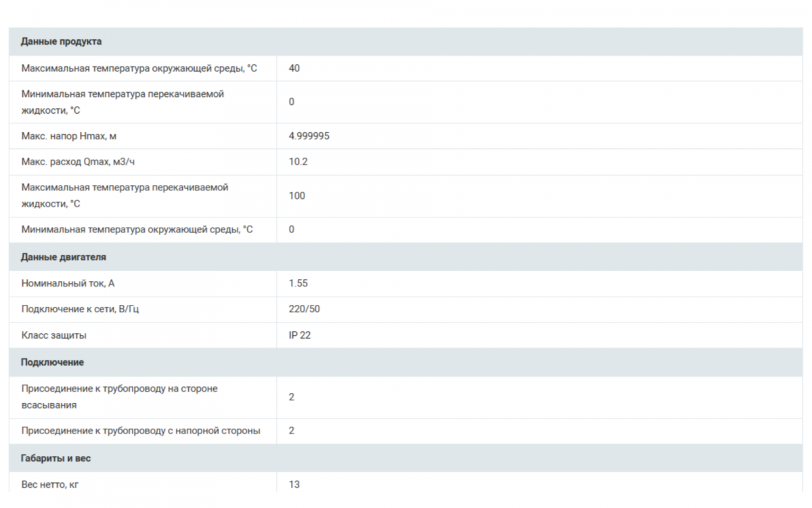The width and height of the screenshot is (812, 508).
Task: Click the "Подключение" section header
Action: pyautogui.click(x=53, y=362)
